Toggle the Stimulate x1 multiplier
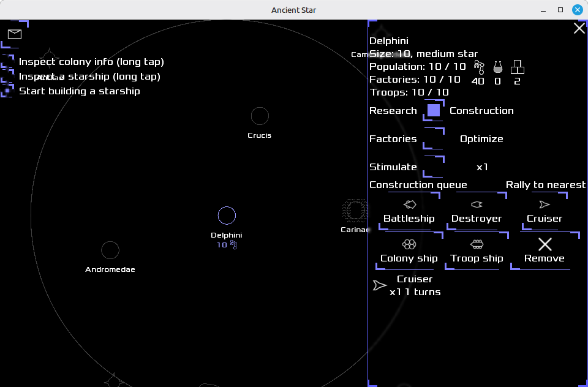The width and height of the screenshot is (588, 387). pos(434,167)
